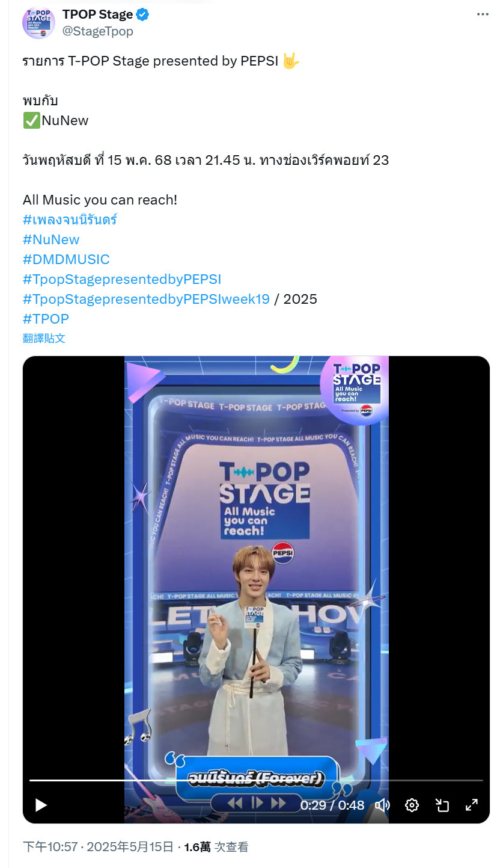Open video settings gear icon
This screenshot has width=503, height=868.
[412, 805]
